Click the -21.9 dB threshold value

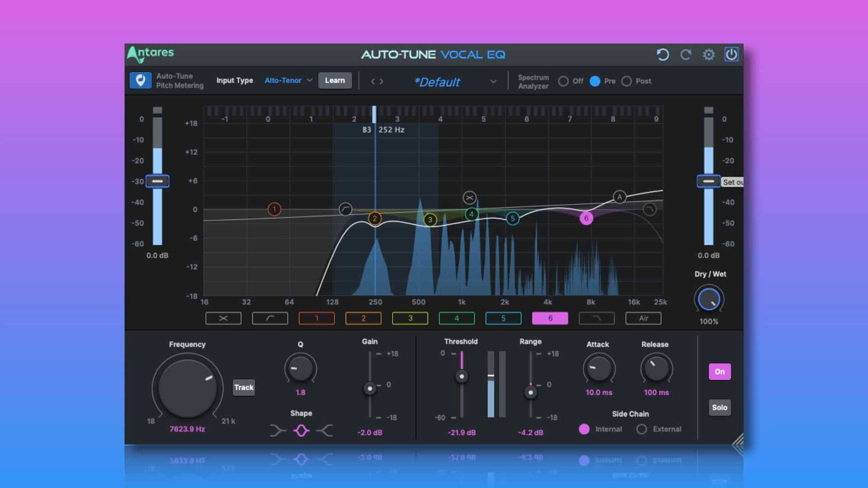pos(462,433)
